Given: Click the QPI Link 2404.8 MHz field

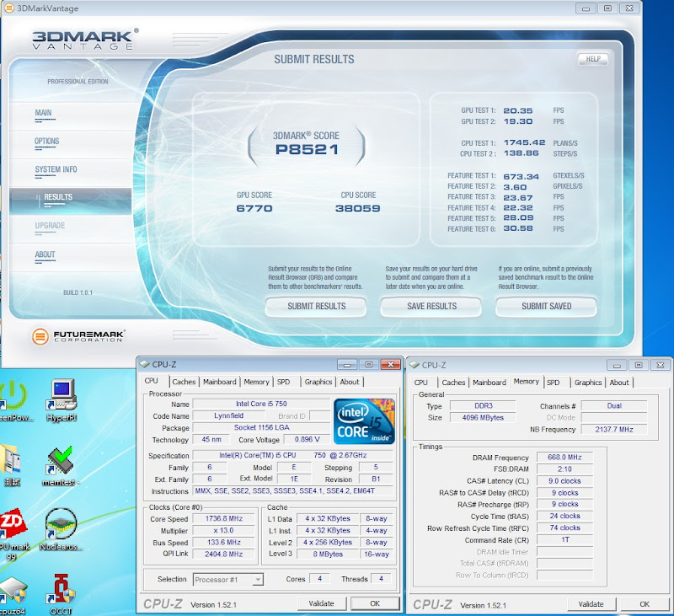Looking at the screenshot, I should click(x=224, y=554).
